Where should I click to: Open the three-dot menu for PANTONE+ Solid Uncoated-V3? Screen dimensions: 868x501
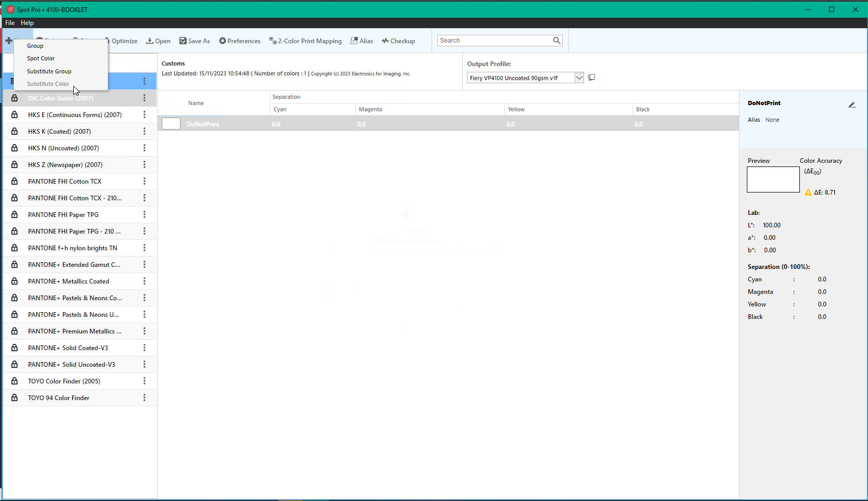pos(145,364)
